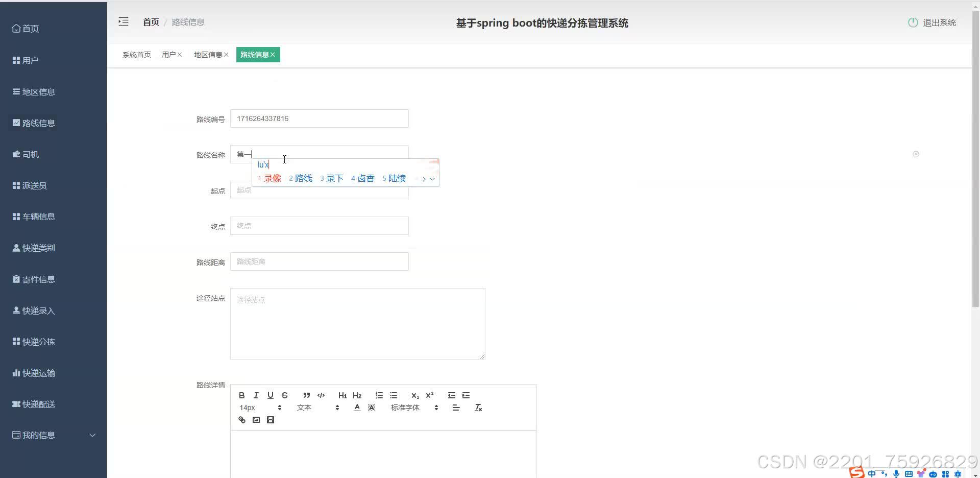Apply strikethrough in the rich text toolbar
This screenshot has width=980, height=478.
pos(285,395)
